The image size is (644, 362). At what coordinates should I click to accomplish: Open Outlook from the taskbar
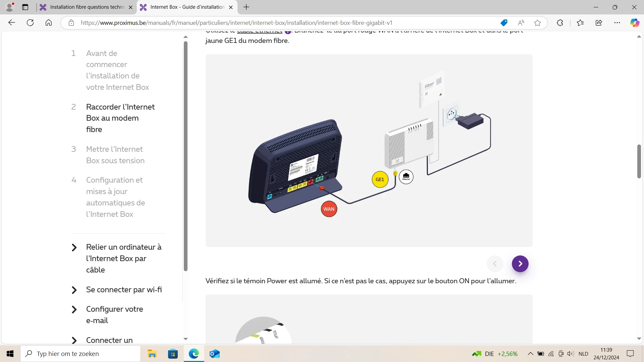click(214, 354)
